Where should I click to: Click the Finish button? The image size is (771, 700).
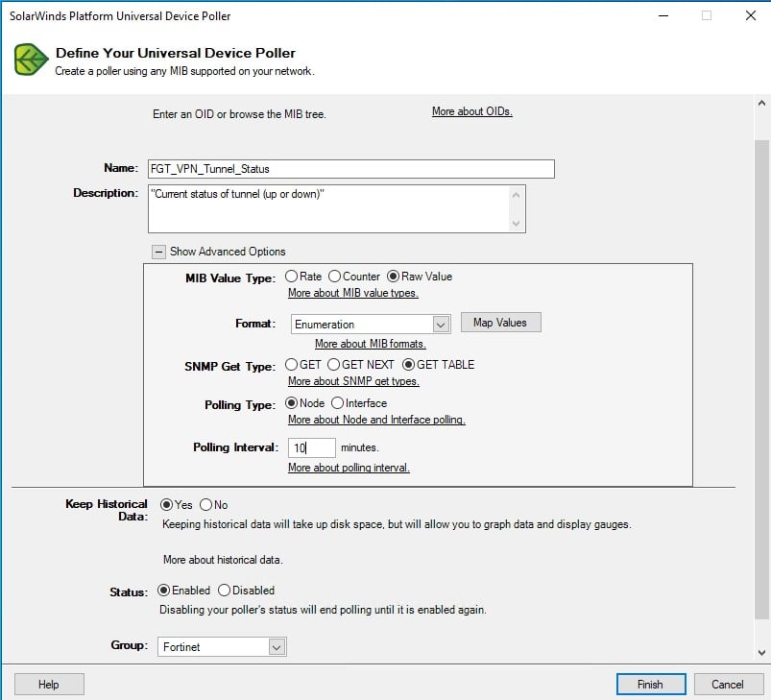point(651,685)
